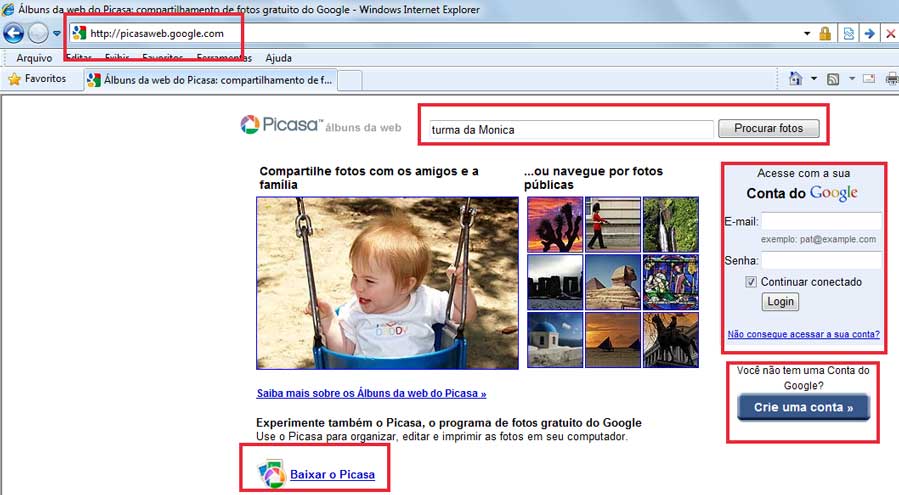
Task: Click the exemplo: pat@example.com hint text
Action: click(x=818, y=239)
